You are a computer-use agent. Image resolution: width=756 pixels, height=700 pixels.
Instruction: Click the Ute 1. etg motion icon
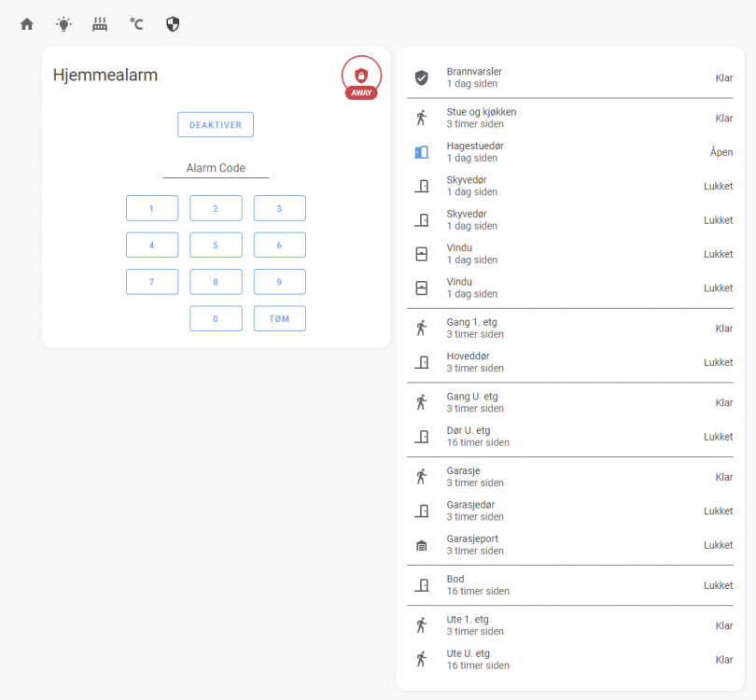click(x=422, y=625)
